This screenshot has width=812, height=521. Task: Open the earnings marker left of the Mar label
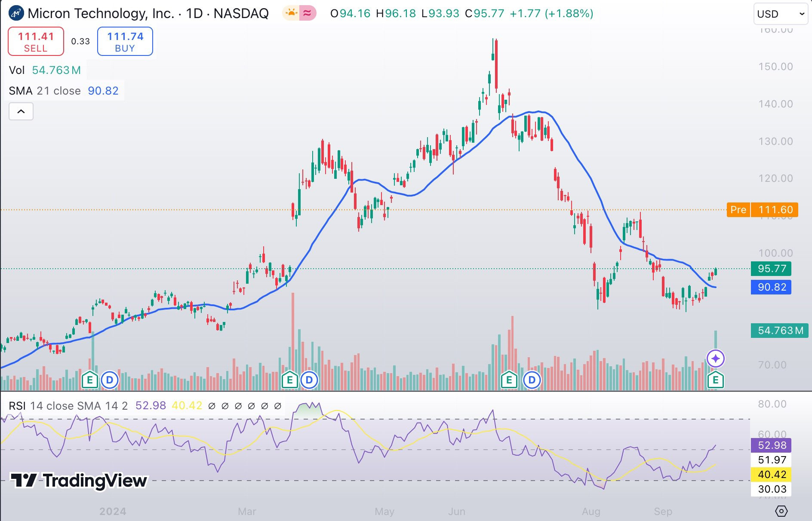click(x=290, y=380)
